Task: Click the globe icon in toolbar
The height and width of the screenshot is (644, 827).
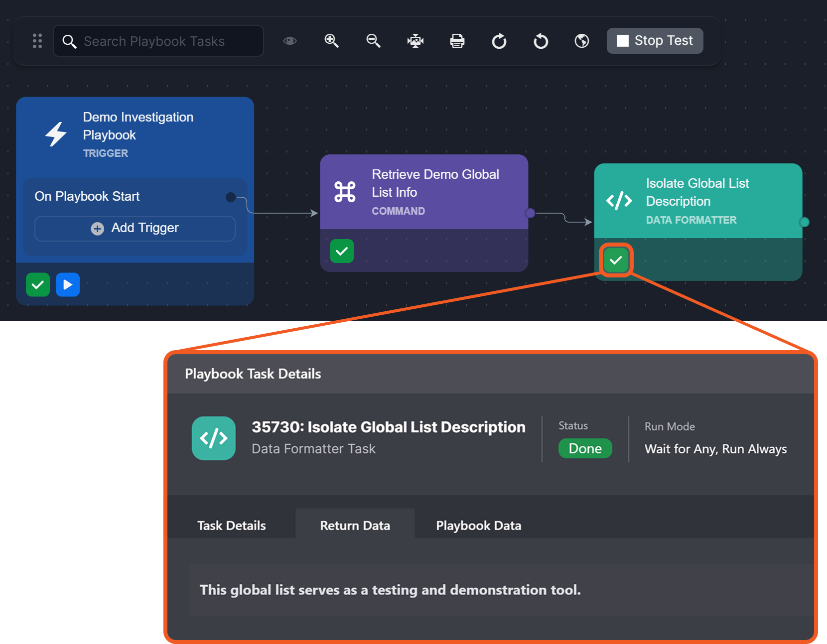Action: pos(581,41)
